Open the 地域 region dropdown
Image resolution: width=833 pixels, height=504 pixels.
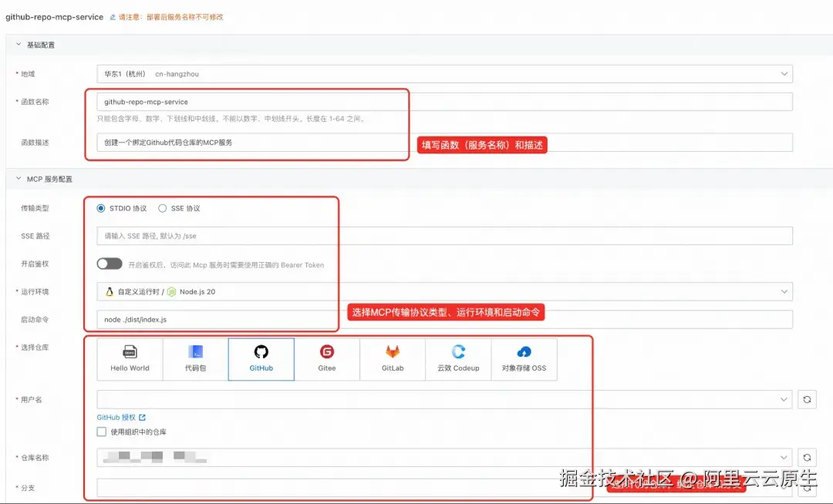[x=445, y=74]
